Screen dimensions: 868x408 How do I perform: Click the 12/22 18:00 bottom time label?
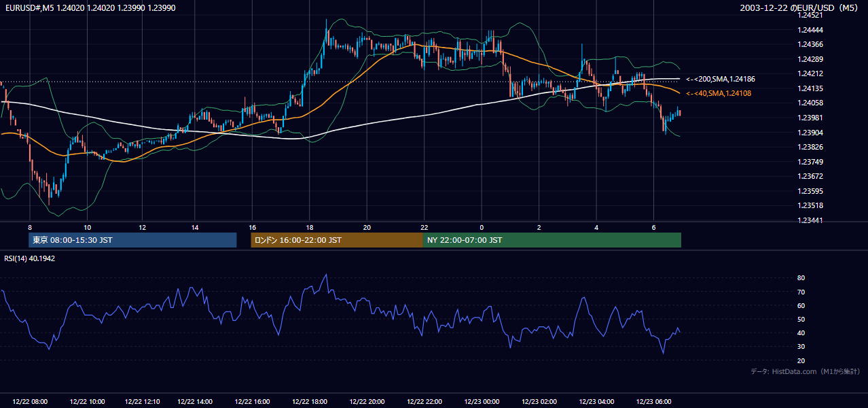pyautogui.click(x=309, y=402)
